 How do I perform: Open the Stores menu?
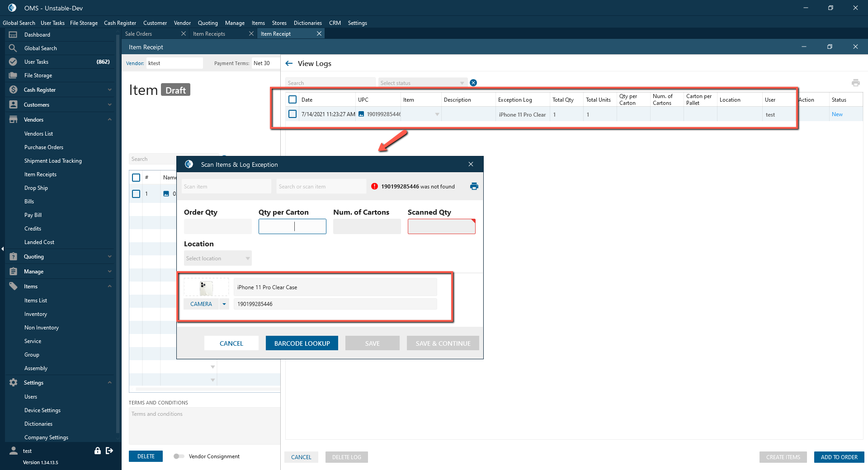coord(279,23)
